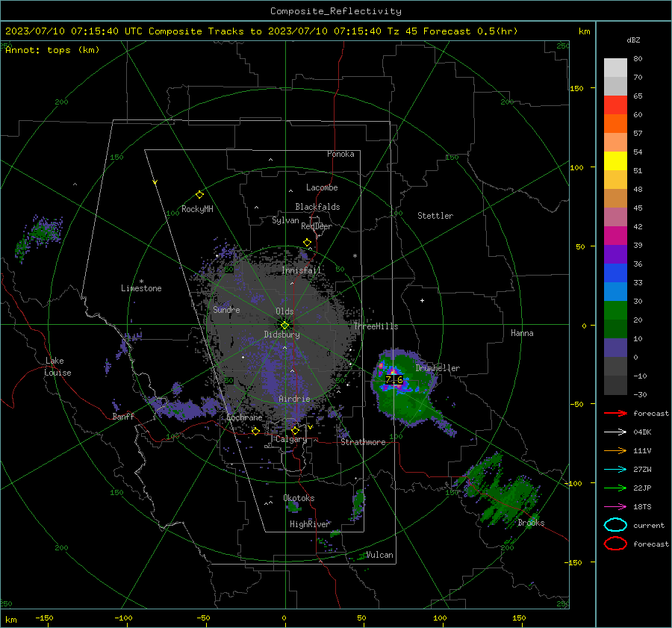The width and height of the screenshot is (672, 628).
Task: Click the yellow diamond marker above Calgary
Action: tap(295, 430)
